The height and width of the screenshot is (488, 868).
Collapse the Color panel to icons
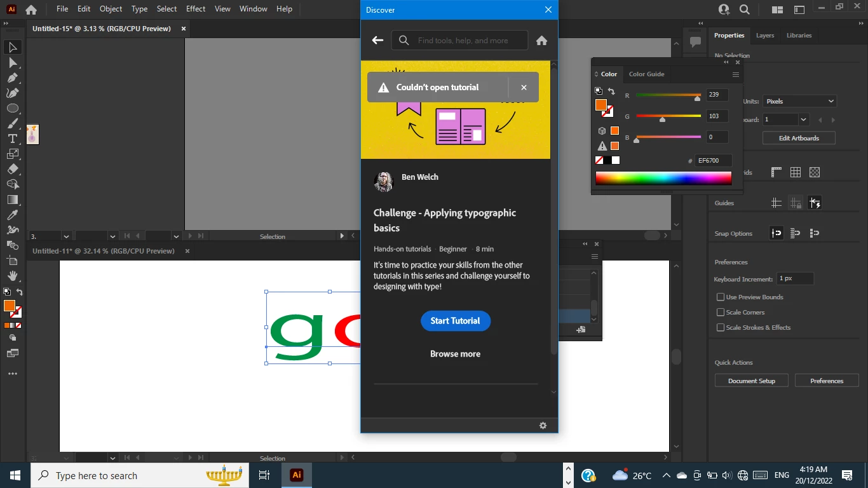[726, 62]
